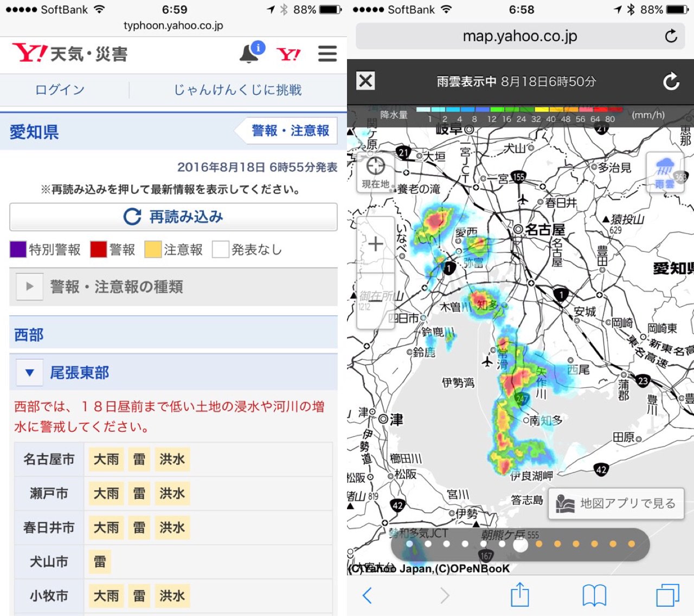Select the large white current-time dot on timeline

[x=520, y=544]
